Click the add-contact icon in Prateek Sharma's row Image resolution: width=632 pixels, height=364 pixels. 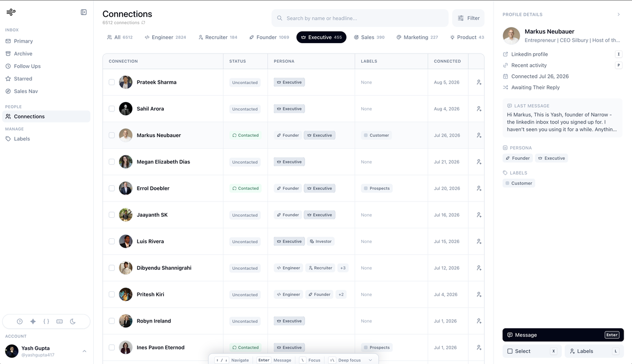tap(479, 82)
